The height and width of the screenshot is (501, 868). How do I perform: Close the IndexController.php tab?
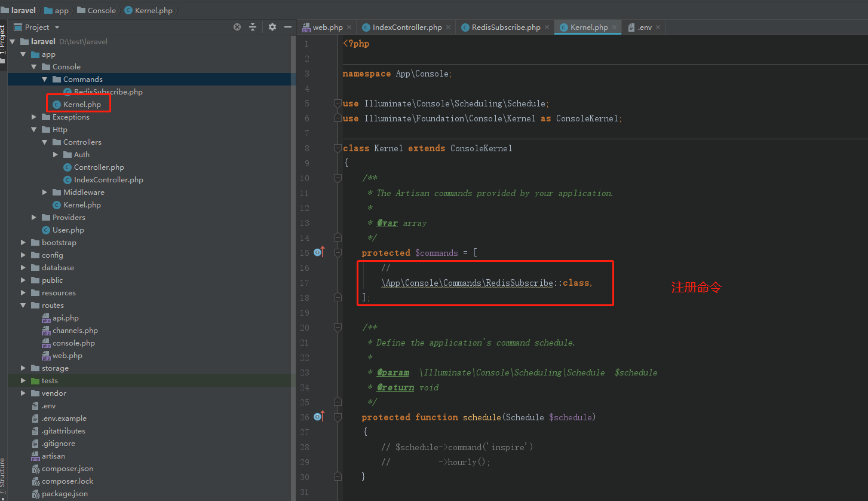pyautogui.click(x=448, y=28)
